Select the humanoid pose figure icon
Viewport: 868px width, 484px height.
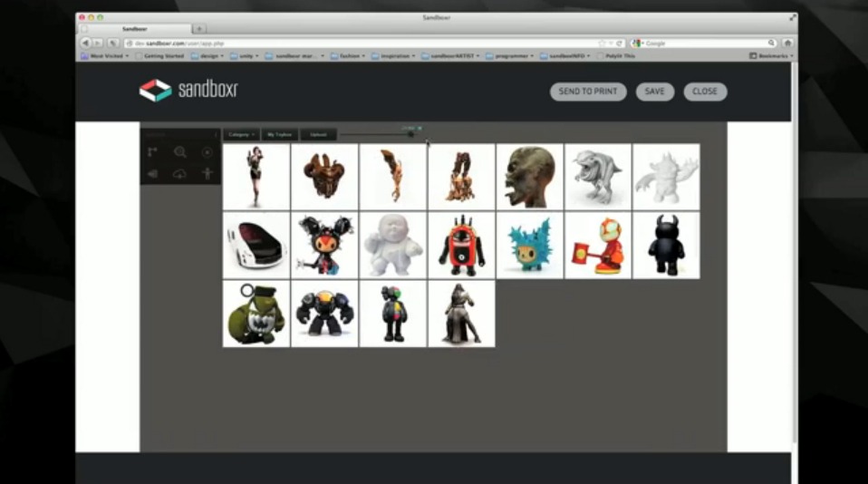pyautogui.click(x=207, y=173)
